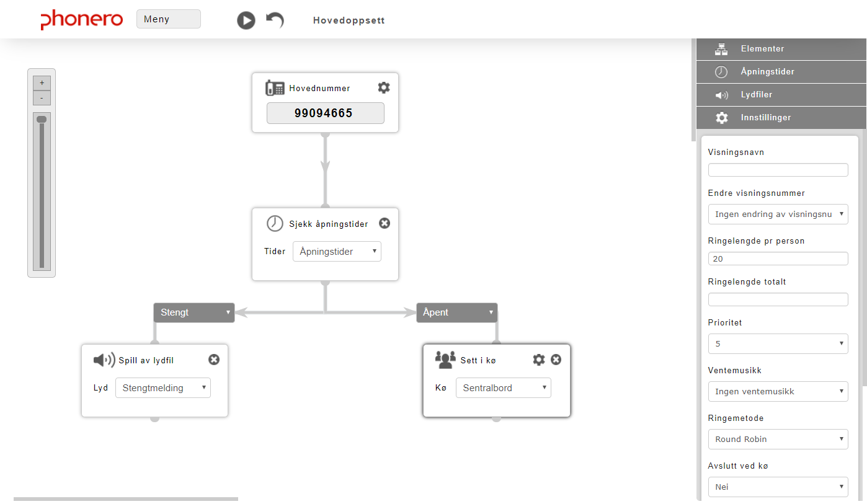The image size is (867, 504).
Task: Click the Visningsnavn input field
Action: click(778, 170)
